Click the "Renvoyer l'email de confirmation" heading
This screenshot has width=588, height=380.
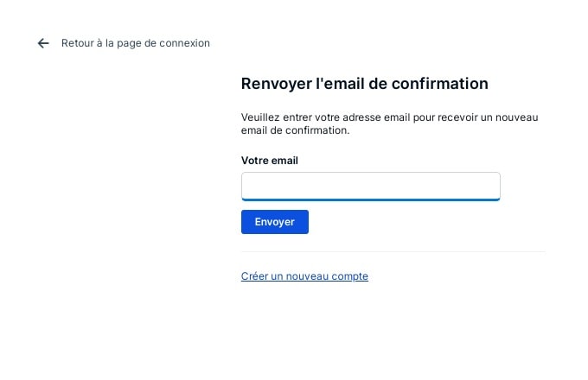364,84
